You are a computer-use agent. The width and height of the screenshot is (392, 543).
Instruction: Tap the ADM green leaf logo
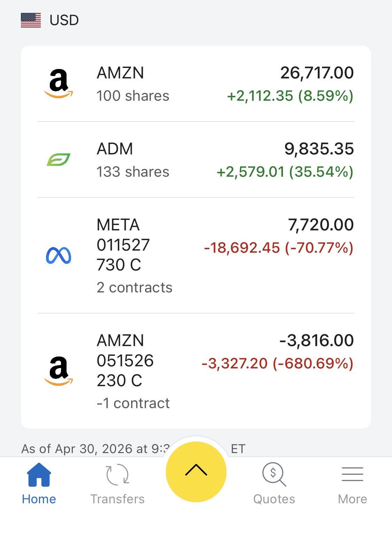(x=59, y=160)
